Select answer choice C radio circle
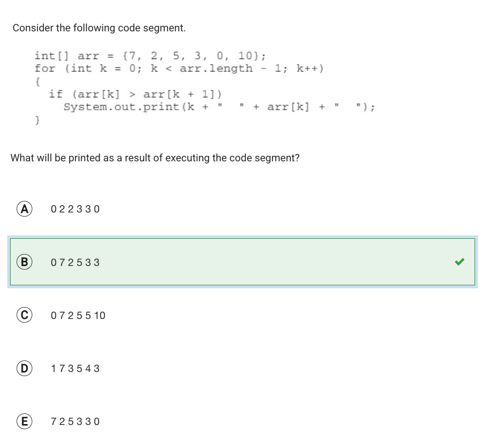This screenshot has width=487, height=448. (x=24, y=315)
